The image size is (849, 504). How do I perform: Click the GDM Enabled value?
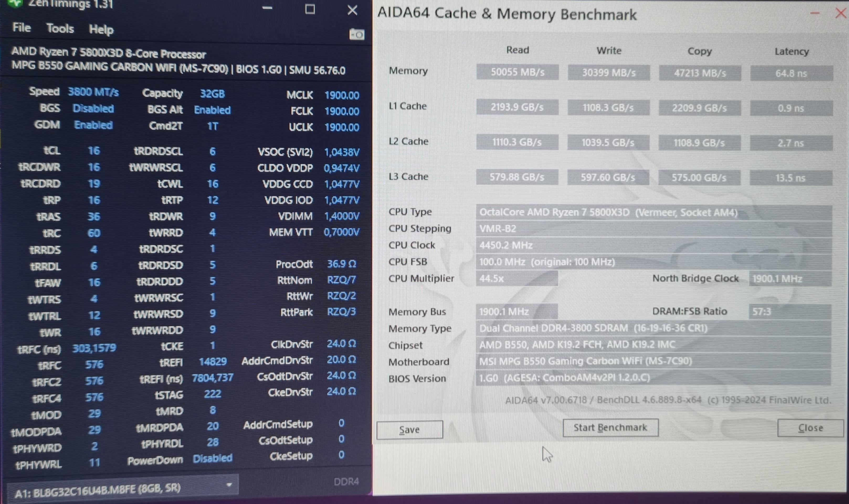93,125
